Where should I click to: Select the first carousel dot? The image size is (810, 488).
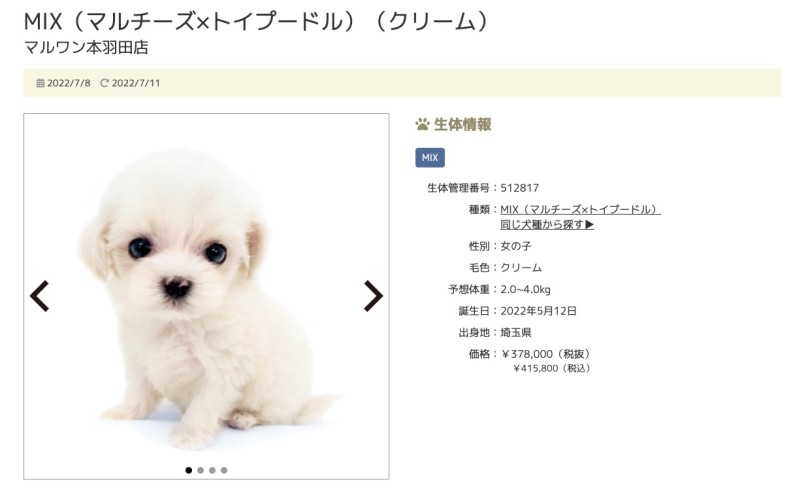click(189, 470)
